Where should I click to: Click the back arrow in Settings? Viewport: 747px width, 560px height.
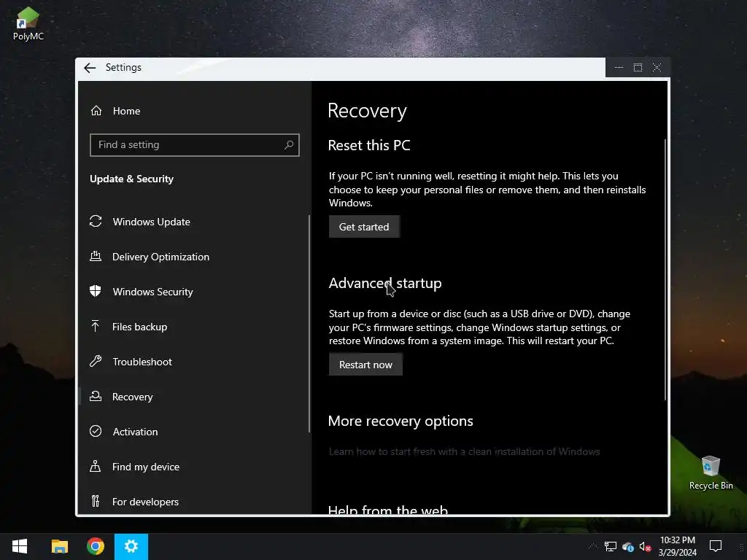(90, 68)
